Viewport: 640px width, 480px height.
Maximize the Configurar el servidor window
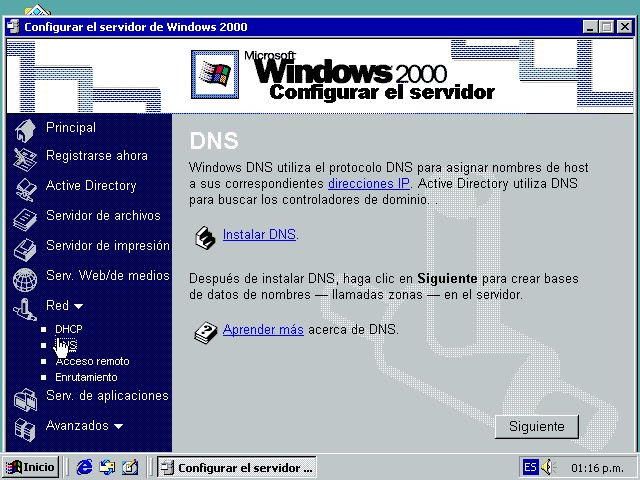point(606,27)
